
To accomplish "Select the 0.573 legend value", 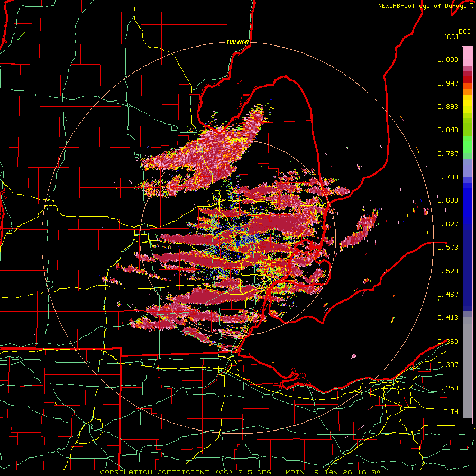I will pos(448,248).
